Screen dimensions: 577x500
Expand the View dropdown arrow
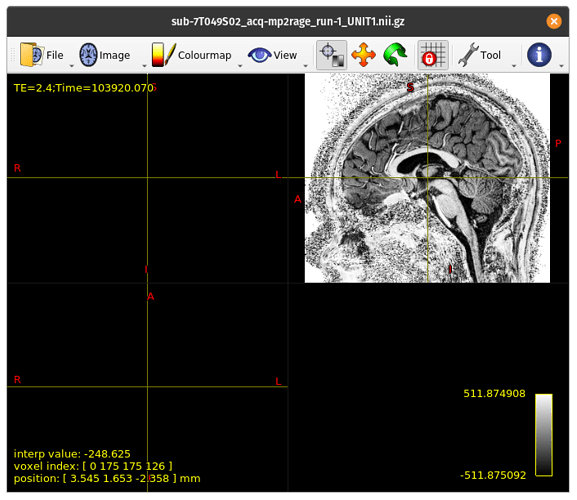tap(305, 66)
